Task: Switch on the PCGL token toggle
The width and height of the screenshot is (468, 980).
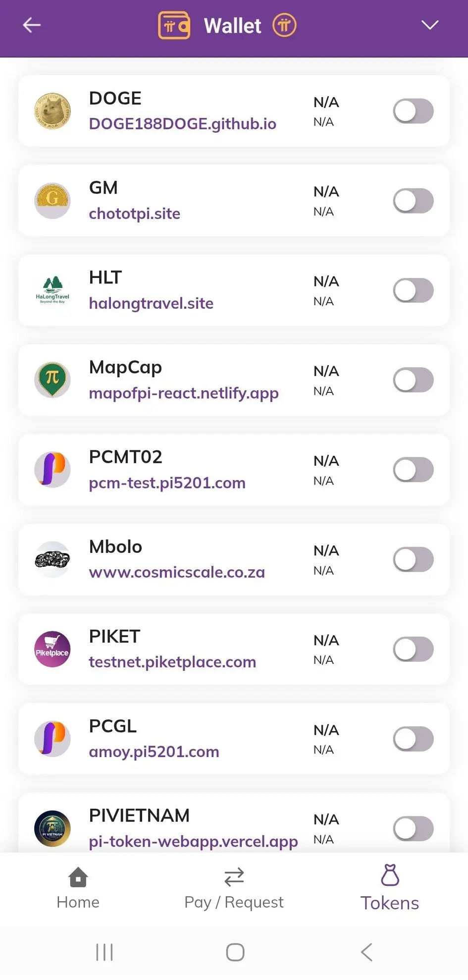Action: click(413, 739)
